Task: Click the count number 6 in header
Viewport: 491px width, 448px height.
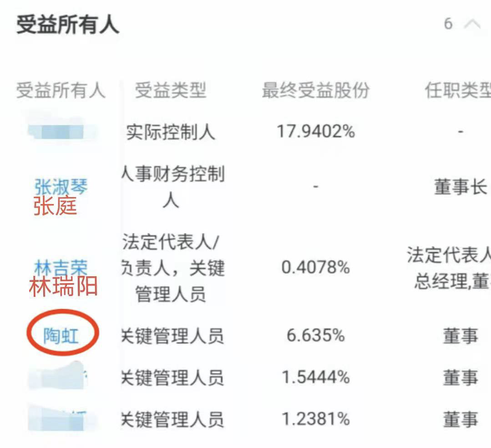Action: point(448,24)
